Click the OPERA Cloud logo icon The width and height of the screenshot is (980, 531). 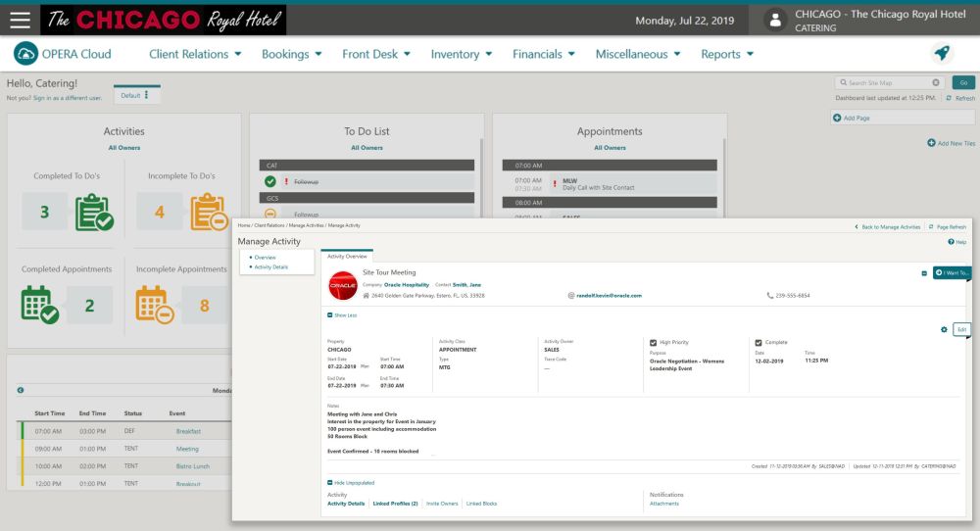(x=25, y=54)
